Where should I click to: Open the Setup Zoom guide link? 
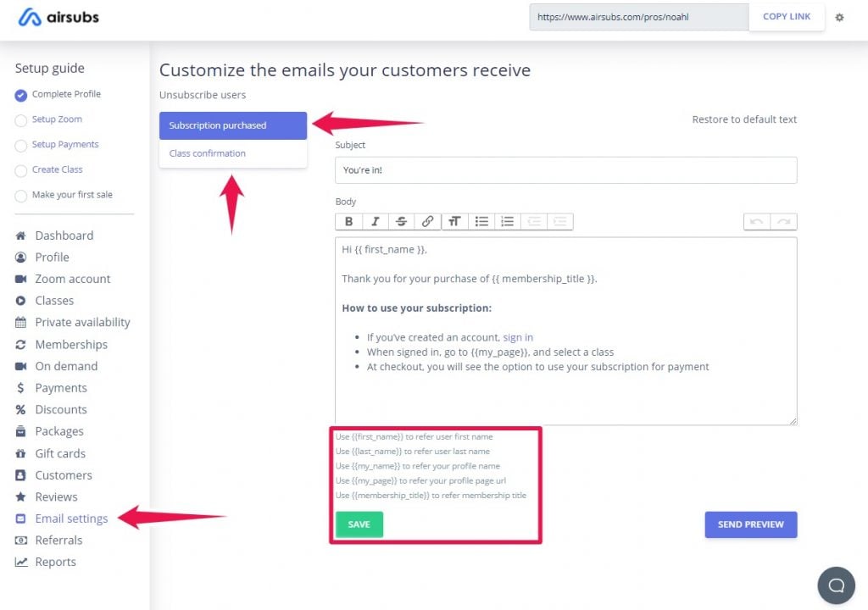pyautogui.click(x=57, y=119)
